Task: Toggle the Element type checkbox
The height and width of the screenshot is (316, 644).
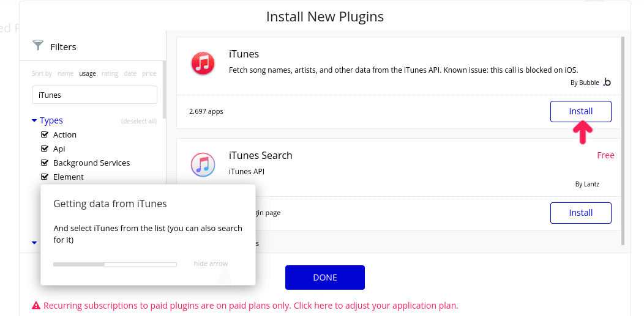Action: coord(45,177)
